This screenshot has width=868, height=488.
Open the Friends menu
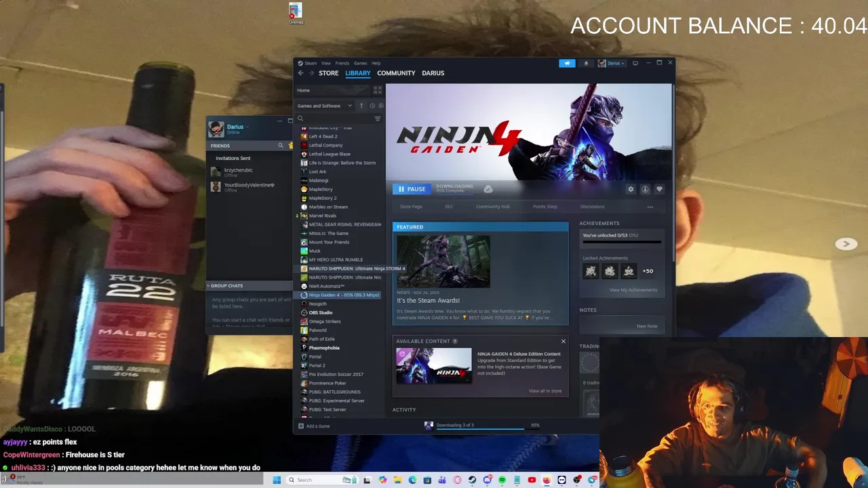pos(342,63)
